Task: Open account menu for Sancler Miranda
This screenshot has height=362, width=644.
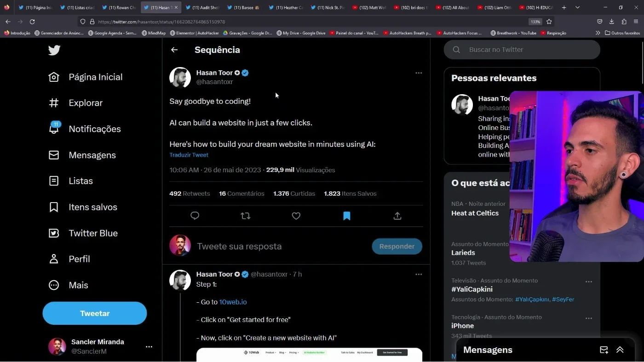Action: 149,347
